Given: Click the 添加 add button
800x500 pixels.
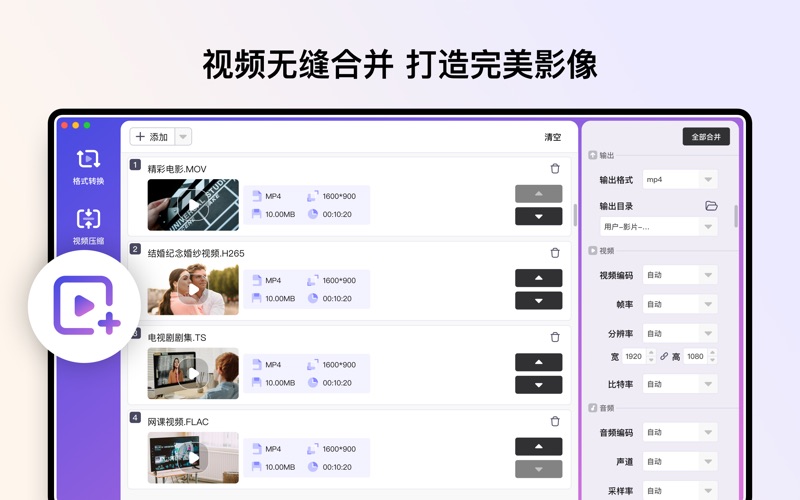Looking at the screenshot, I should (152, 137).
